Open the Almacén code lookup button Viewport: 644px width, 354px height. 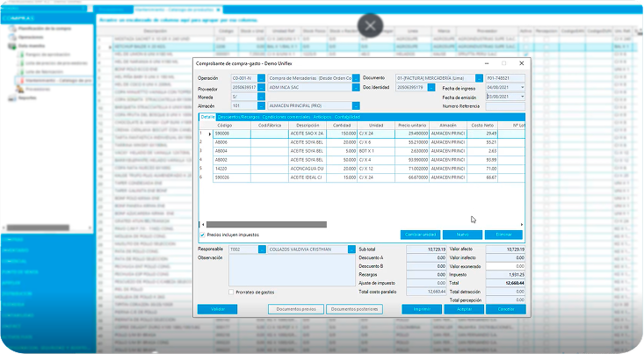(x=260, y=105)
